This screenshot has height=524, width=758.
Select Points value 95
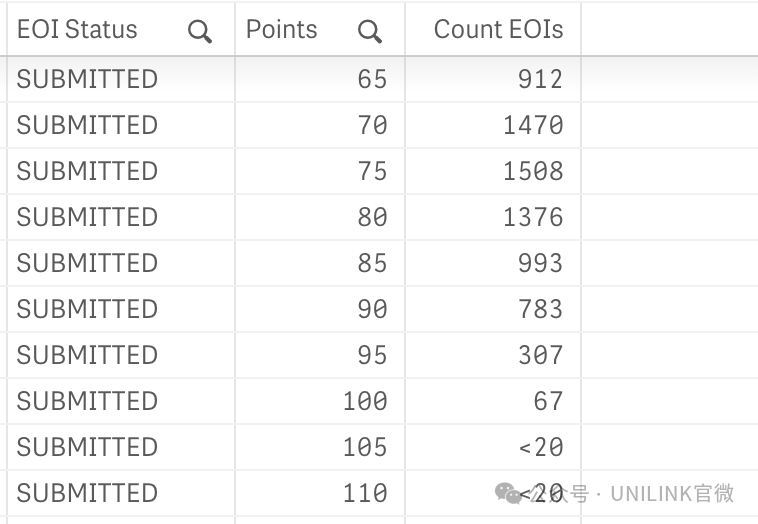(x=372, y=354)
